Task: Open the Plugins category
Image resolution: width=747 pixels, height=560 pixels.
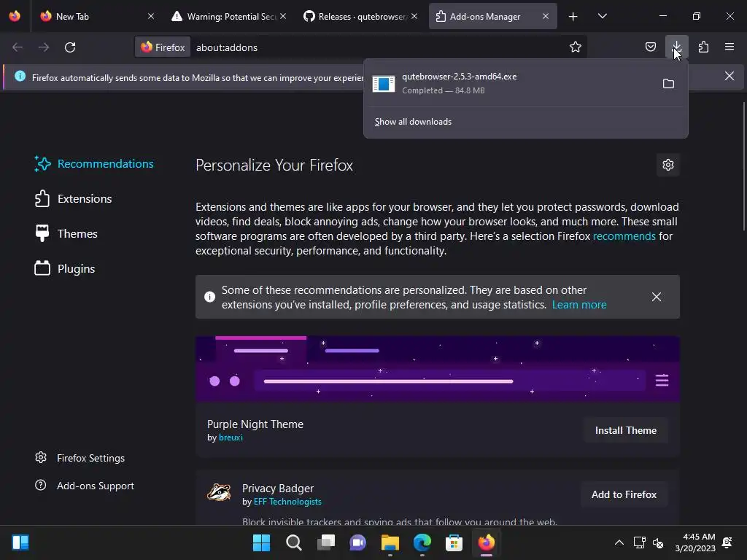Action: [x=65, y=268]
